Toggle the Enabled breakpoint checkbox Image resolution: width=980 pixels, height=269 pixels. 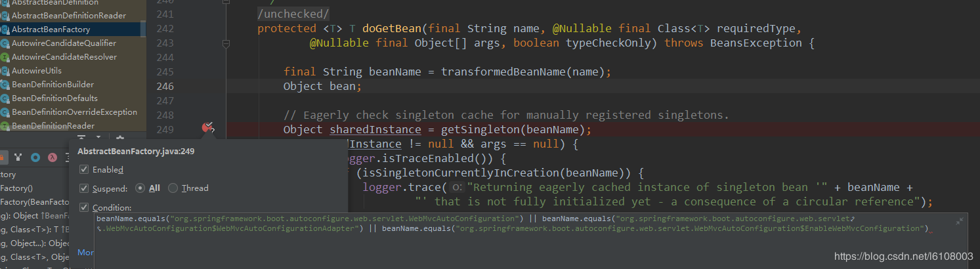[84, 169]
